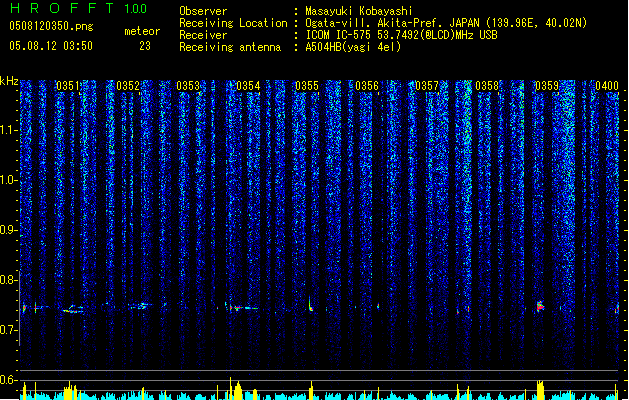The width and height of the screenshot is (629, 400).
Task: Click the 0356 time marker
Action: coord(367,86)
